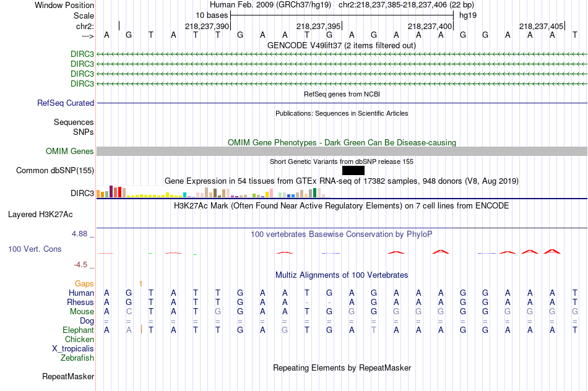The width and height of the screenshot is (588, 391).
Task: Click the '-4.5' PhyloP lower scale value
Action: point(80,265)
